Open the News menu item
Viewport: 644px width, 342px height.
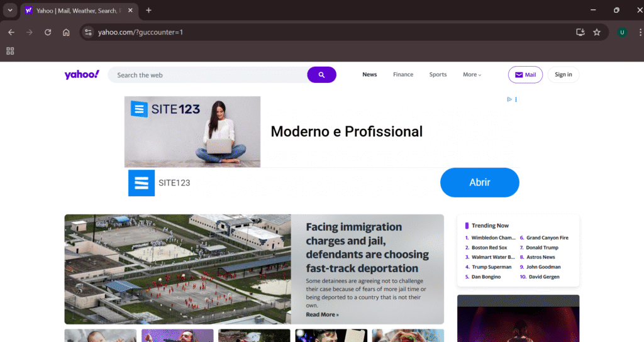point(370,74)
